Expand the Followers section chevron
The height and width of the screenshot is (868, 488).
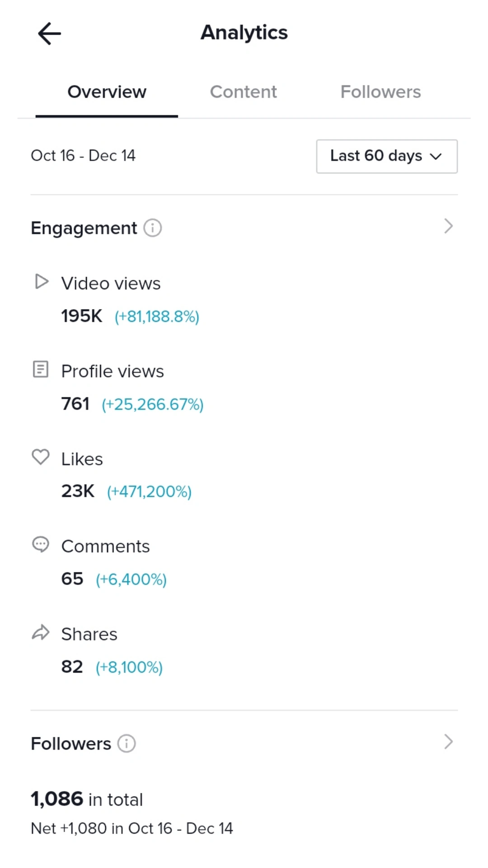click(x=448, y=742)
